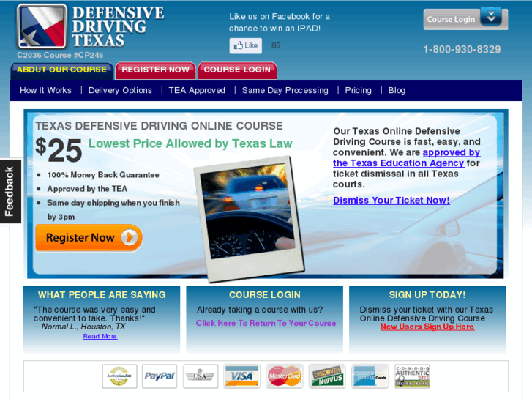Click the orange Register Now button
532x399 pixels.
point(89,238)
